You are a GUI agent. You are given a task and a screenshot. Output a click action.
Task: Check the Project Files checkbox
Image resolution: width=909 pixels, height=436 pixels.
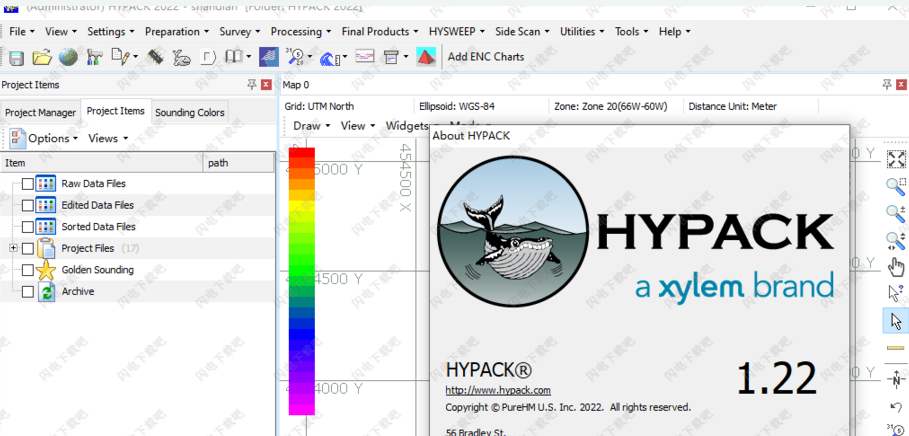(27, 248)
